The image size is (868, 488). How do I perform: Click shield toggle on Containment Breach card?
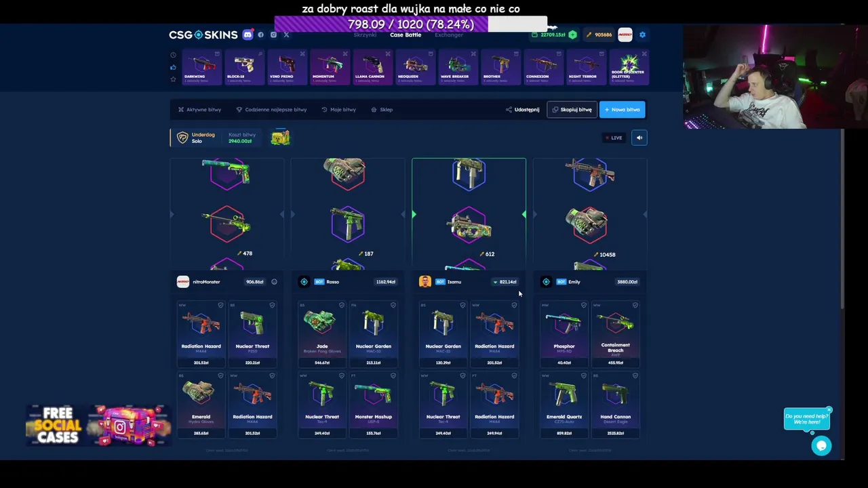coord(635,305)
